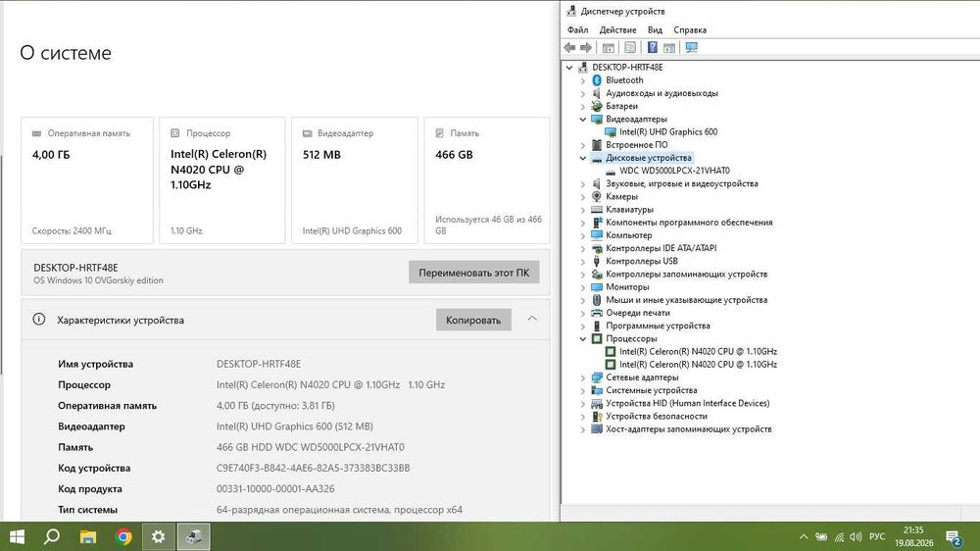Expand Мыши и иные указывающие устройства
The height and width of the screenshot is (551, 980).
pyautogui.click(x=582, y=300)
